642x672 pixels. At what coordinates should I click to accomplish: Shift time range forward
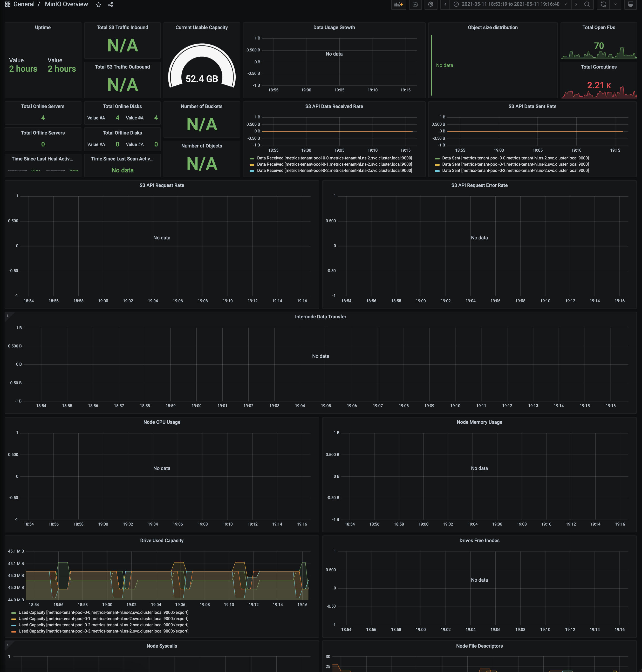coord(576,4)
